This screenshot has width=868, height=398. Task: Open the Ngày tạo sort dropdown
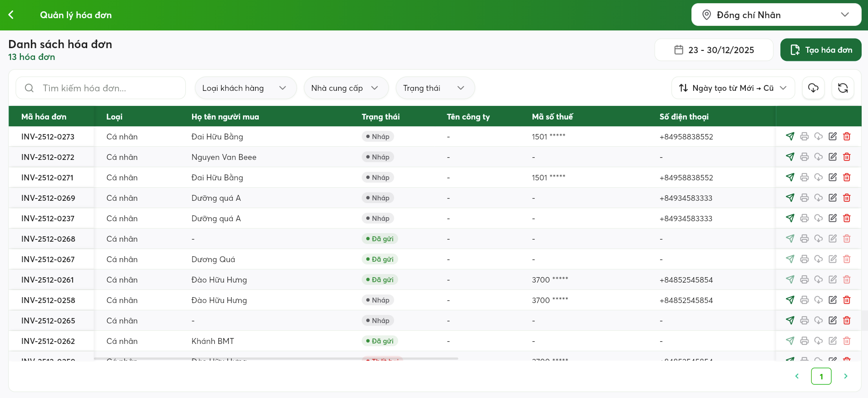[x=733, y=88]
